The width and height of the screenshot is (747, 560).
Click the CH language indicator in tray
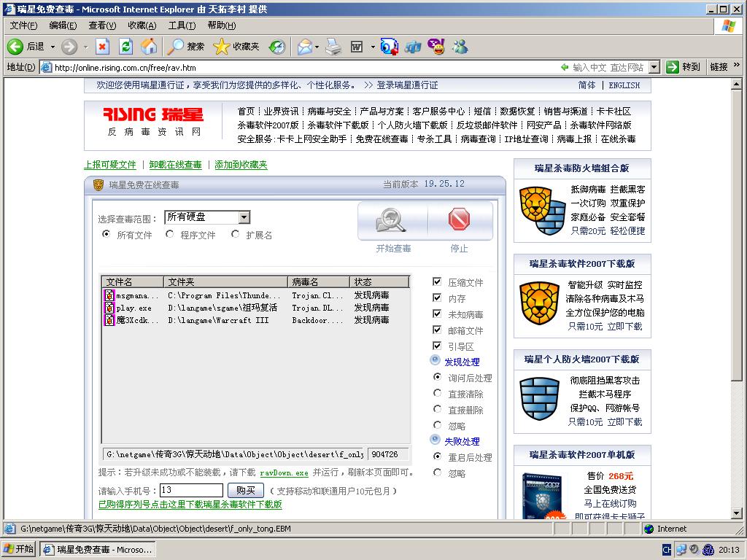click(667, 550)
